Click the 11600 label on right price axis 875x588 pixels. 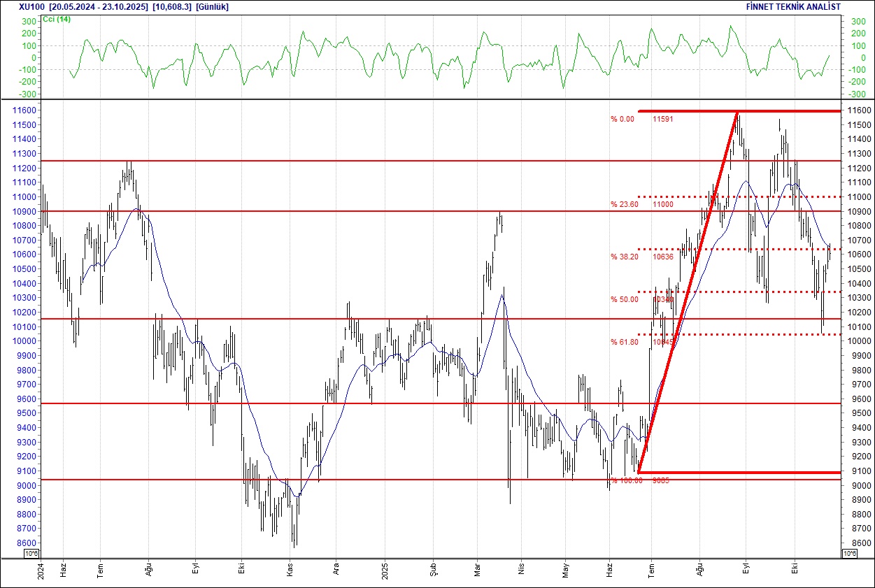(859, 110)
